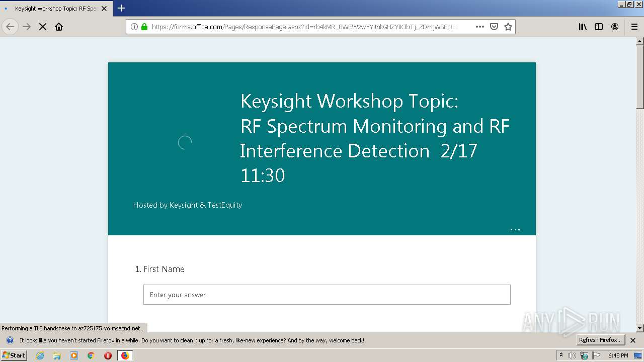Launch Chrome from the taskbar

91,355
